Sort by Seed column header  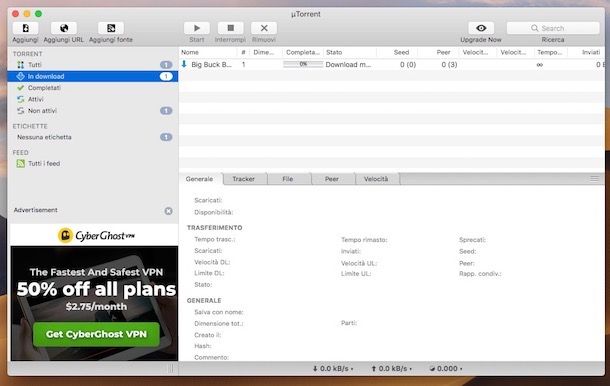click(x=397, y=52)
